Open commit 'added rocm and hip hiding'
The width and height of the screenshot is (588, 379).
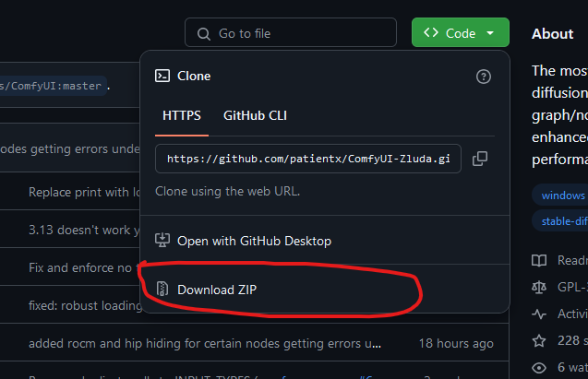[x=205, y=343]
